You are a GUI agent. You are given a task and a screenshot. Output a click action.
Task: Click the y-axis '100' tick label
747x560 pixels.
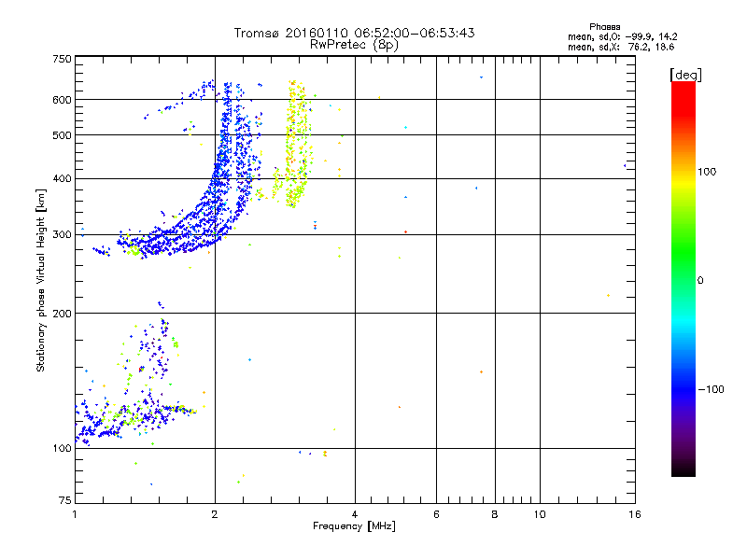tap(62, 449)
